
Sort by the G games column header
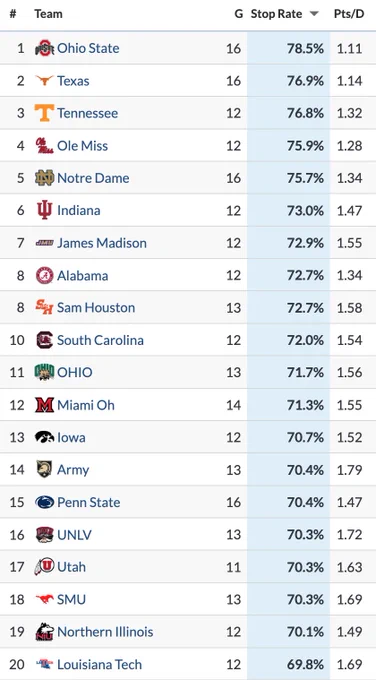point(239,14)
